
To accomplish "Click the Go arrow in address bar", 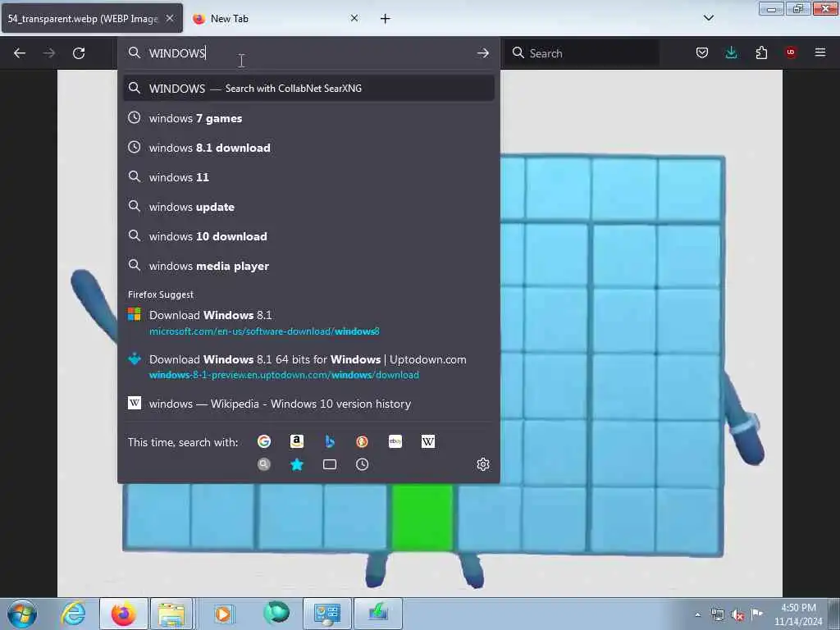I will coord(482,53).
